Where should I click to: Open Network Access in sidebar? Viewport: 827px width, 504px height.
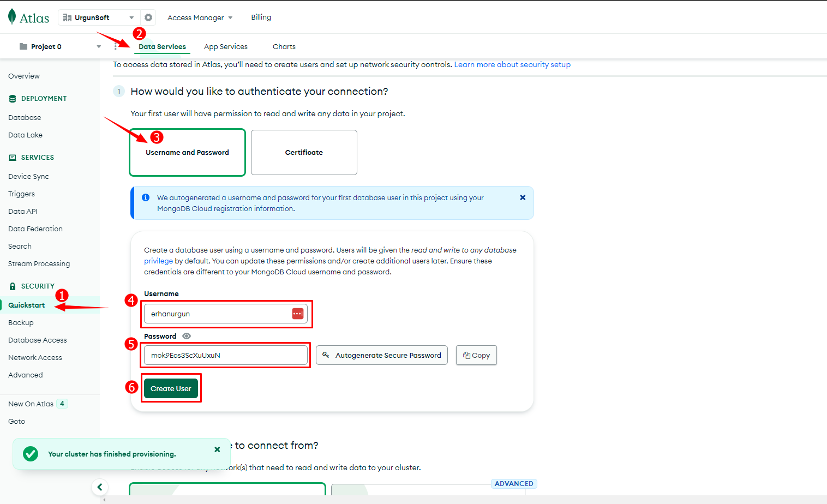(x=35, y=357)
